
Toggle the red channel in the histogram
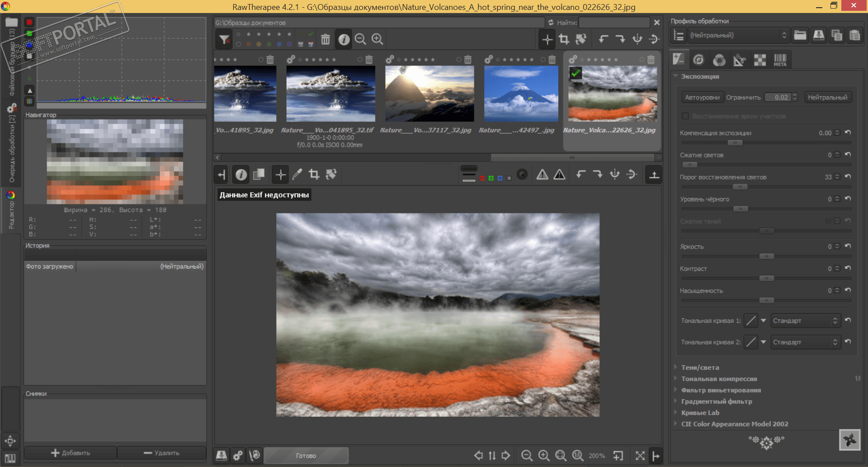point(29,22)
